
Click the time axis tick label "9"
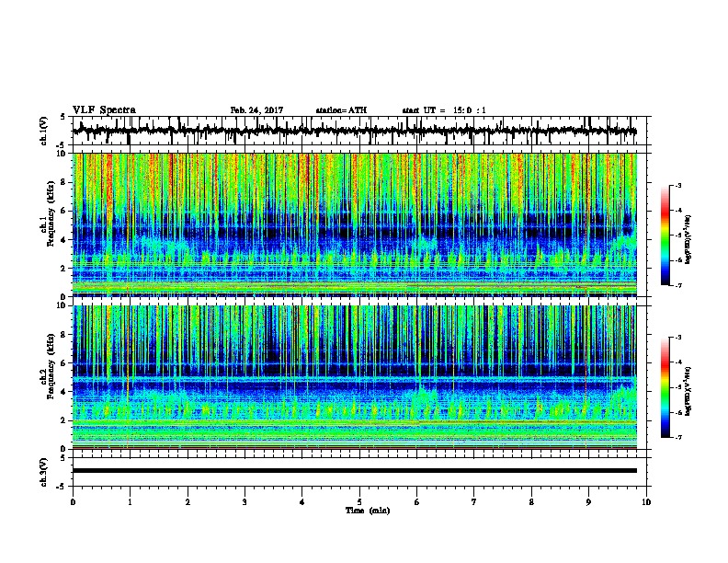click(x=588, y=501)
